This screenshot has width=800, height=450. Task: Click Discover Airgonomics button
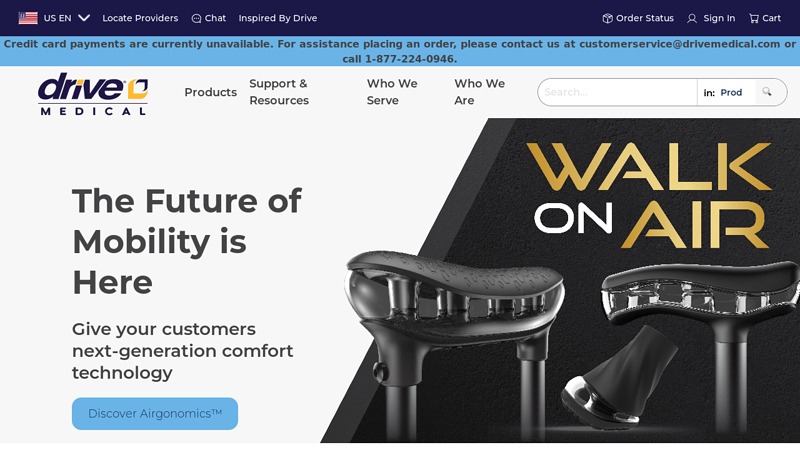coord(155,414)
